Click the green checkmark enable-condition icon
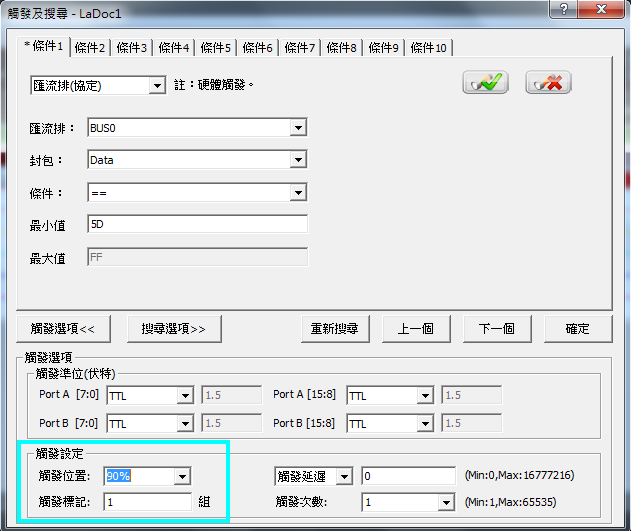 (x=485, y=82)
